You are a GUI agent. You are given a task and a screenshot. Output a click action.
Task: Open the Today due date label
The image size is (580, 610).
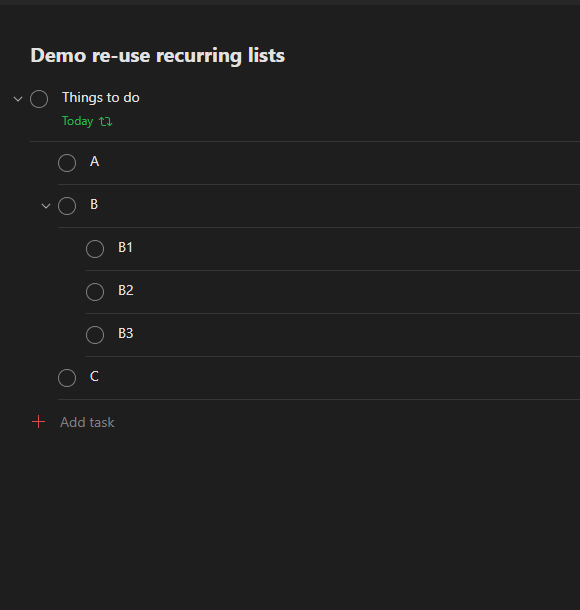(77, 121)
